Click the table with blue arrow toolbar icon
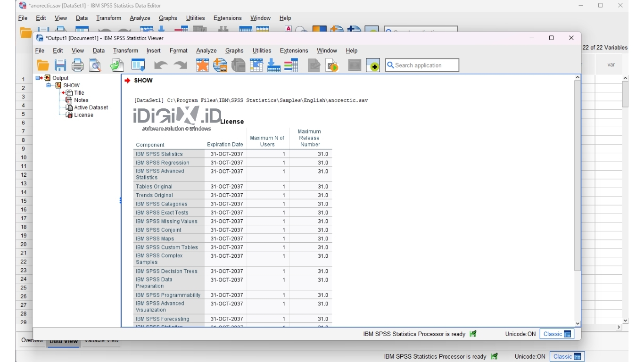Viewport: 644px width, 362px height. (x=256, y=66)
